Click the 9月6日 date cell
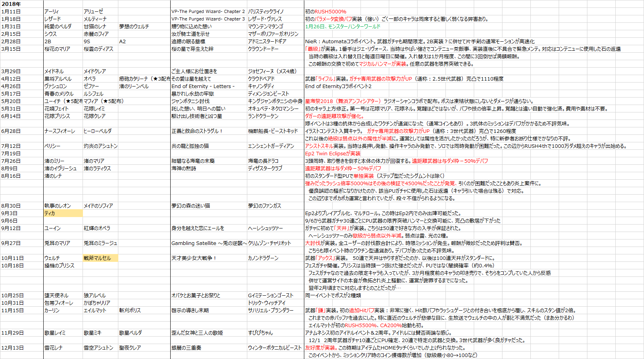644x359 pixels. 22,221
